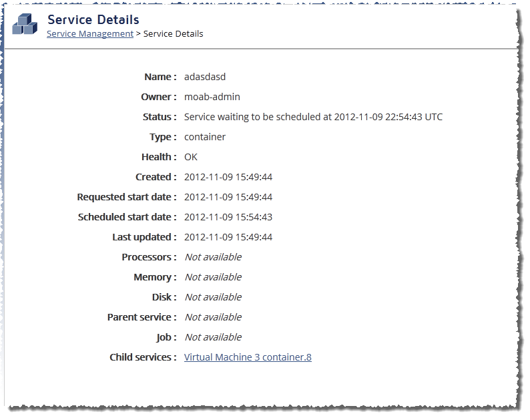Click the owner value moab-admin
The width and height of the screenshot is (530, 420).
[x=212, y=97]
